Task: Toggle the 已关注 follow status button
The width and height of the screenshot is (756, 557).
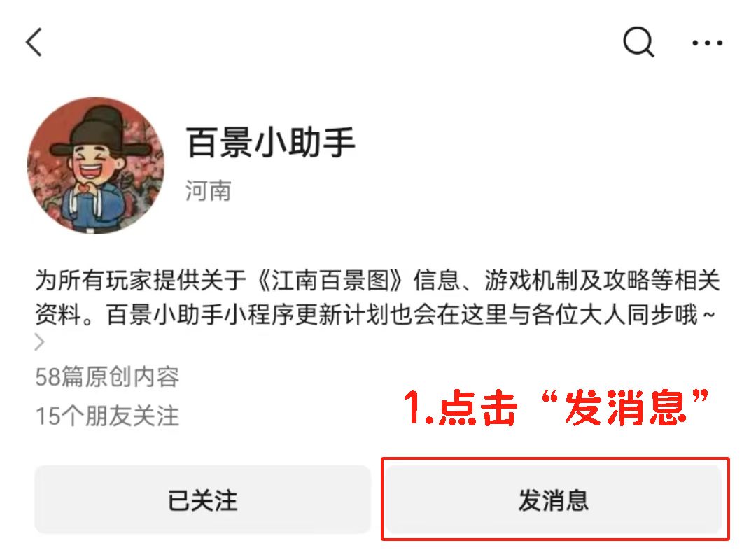Action: [x=202, y=500]
